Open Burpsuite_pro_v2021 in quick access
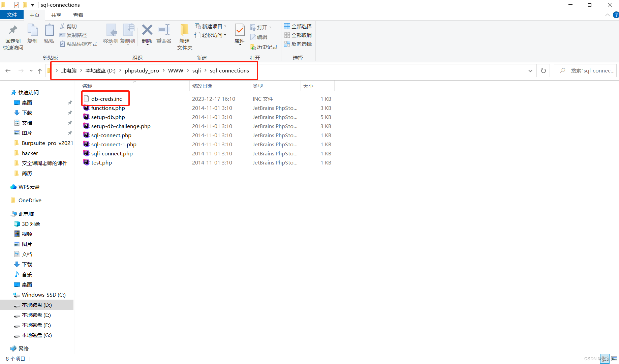 [47, 143]
